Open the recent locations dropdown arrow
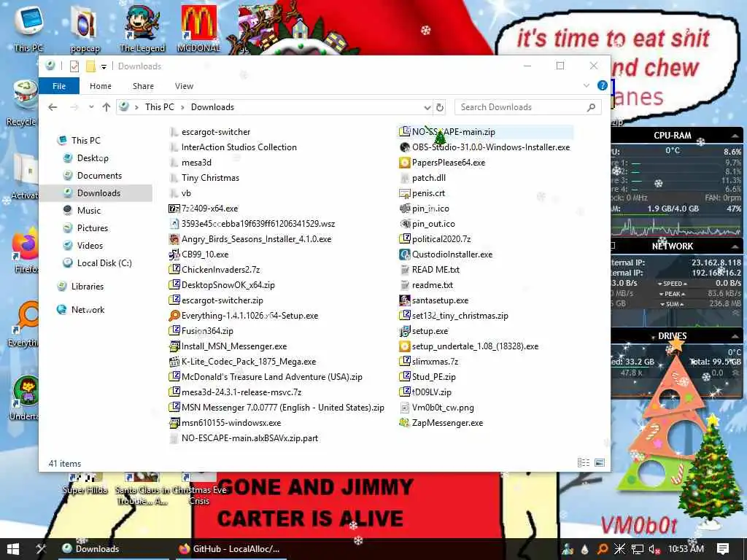 pos(91,107)
